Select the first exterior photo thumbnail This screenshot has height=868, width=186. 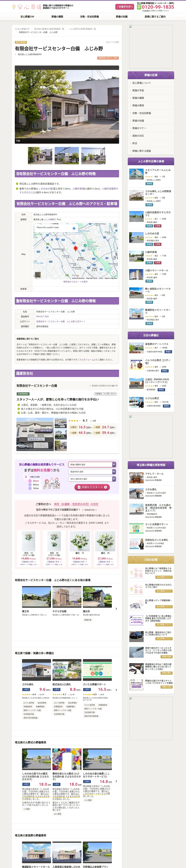coord(40,155)
